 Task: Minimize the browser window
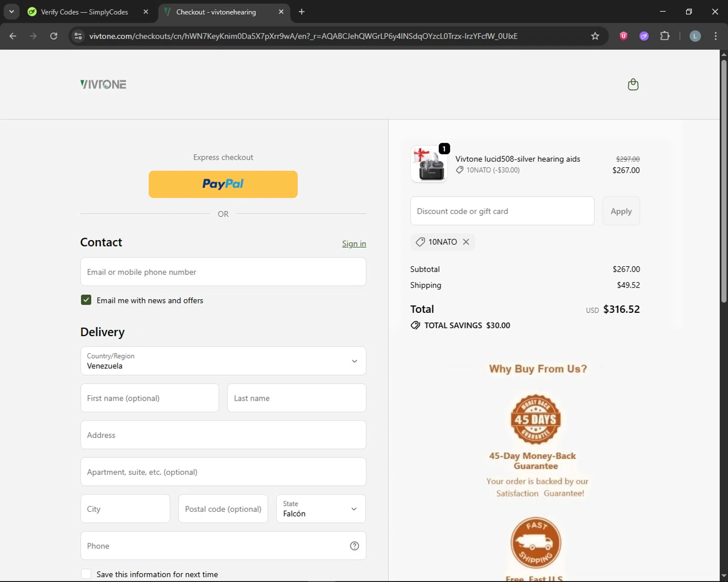[662, 12]
